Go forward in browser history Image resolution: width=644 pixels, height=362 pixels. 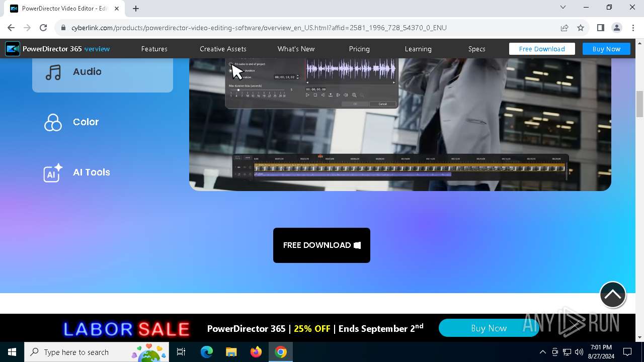[27, 28]
